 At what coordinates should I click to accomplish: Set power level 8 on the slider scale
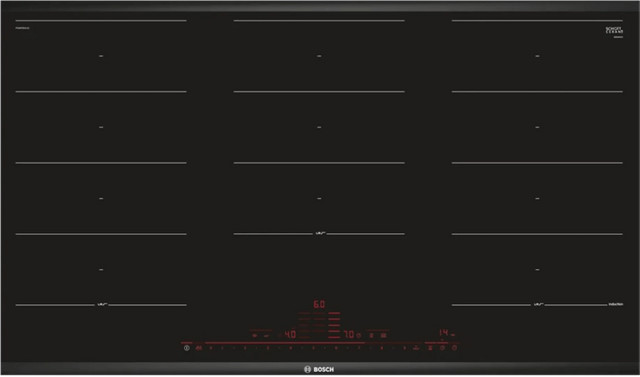(x=382, y=348)
